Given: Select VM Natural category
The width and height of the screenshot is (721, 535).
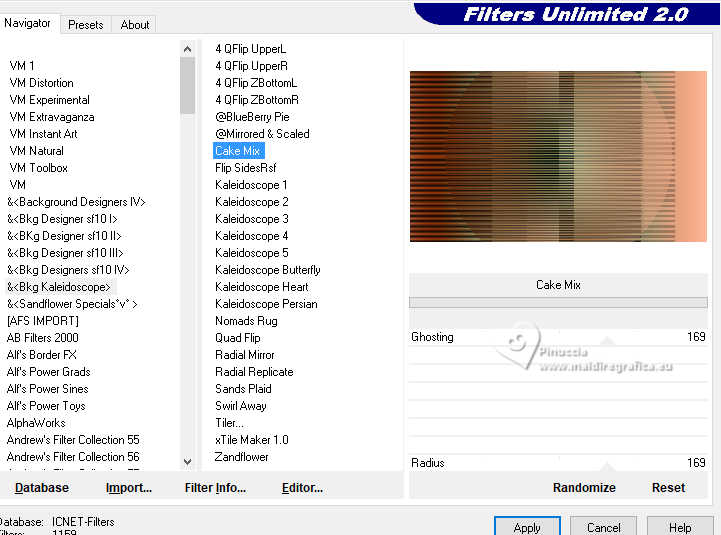Looking at the screenshot, I should [x=36, y=151].
